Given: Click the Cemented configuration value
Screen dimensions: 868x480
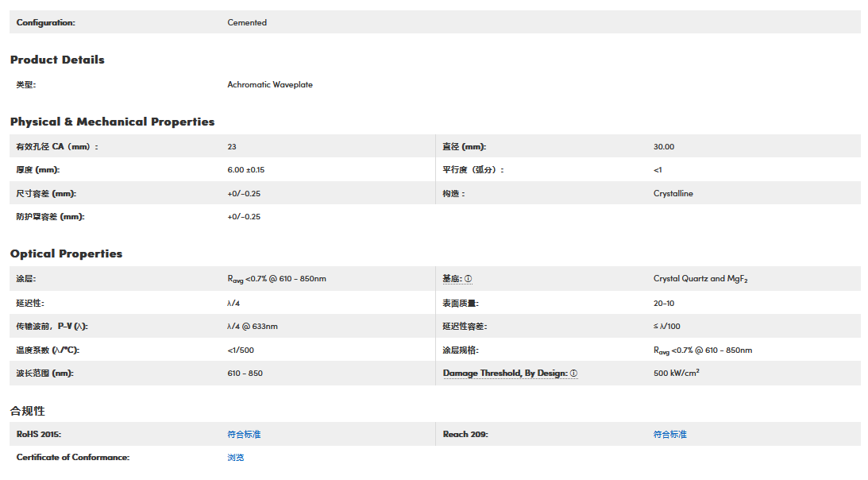Looking at the screenshot, I should point(247,22).
